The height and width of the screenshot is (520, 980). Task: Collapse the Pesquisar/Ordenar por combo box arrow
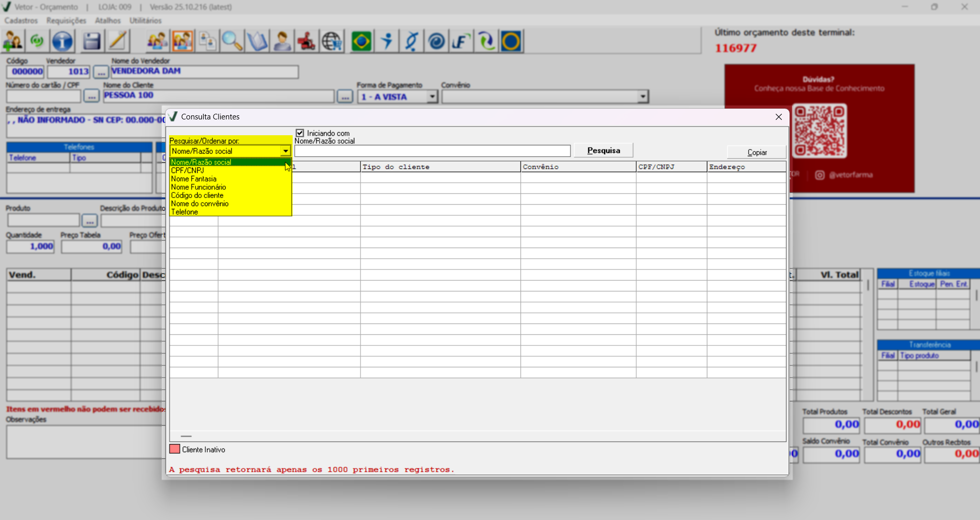(x=285, y=151)
